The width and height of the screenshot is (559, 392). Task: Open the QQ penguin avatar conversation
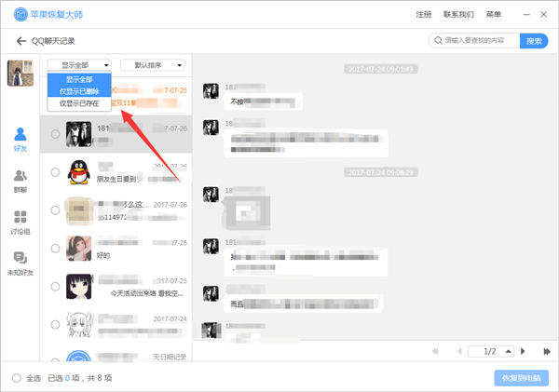click(x=78, y=172)
